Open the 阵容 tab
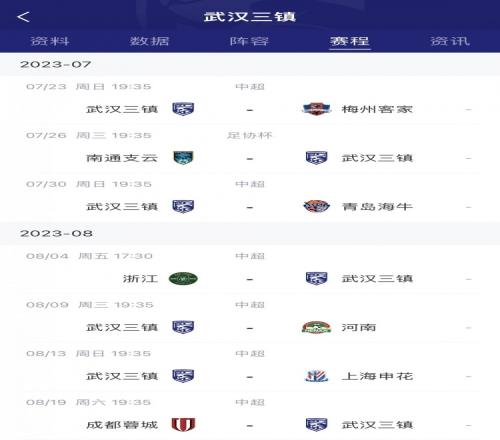 coord(249,41)
